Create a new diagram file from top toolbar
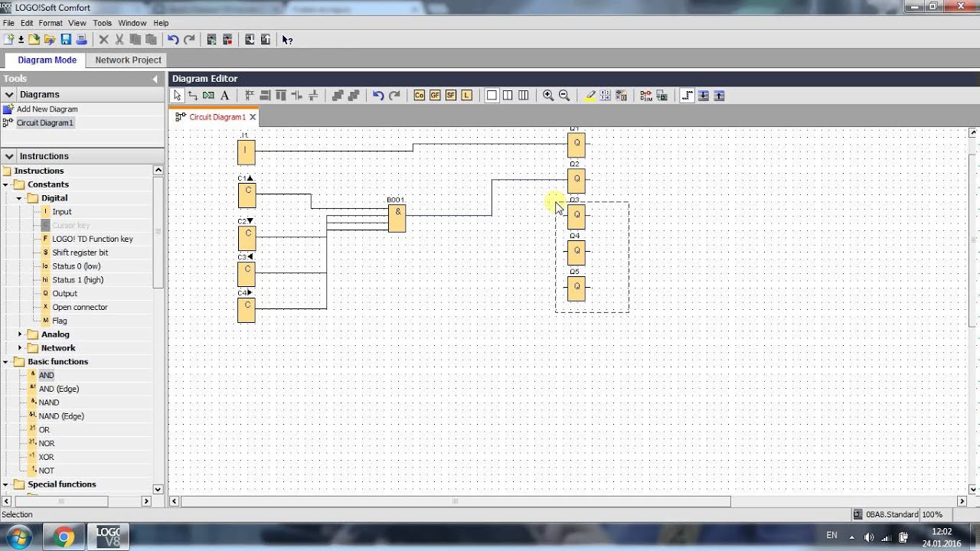 [8, 40]
